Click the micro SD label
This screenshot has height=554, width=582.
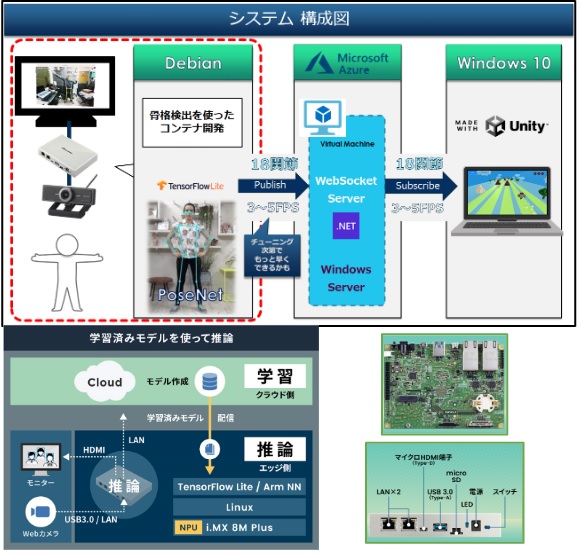456,476
